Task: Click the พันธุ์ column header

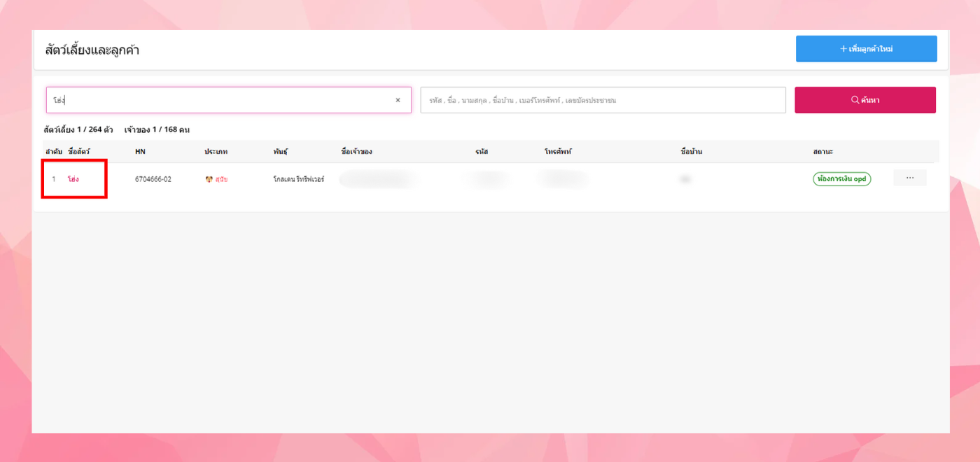Action: pos(281,152)
